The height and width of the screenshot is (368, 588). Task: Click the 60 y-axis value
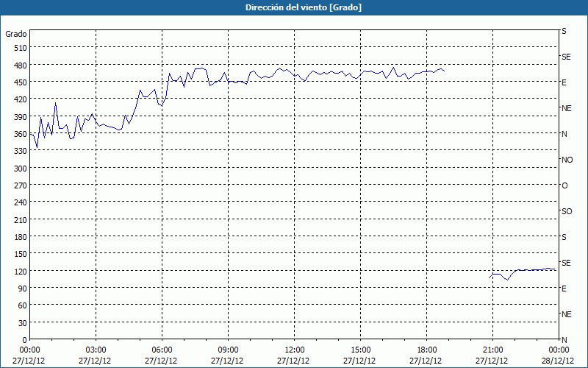tap(23, 305)
